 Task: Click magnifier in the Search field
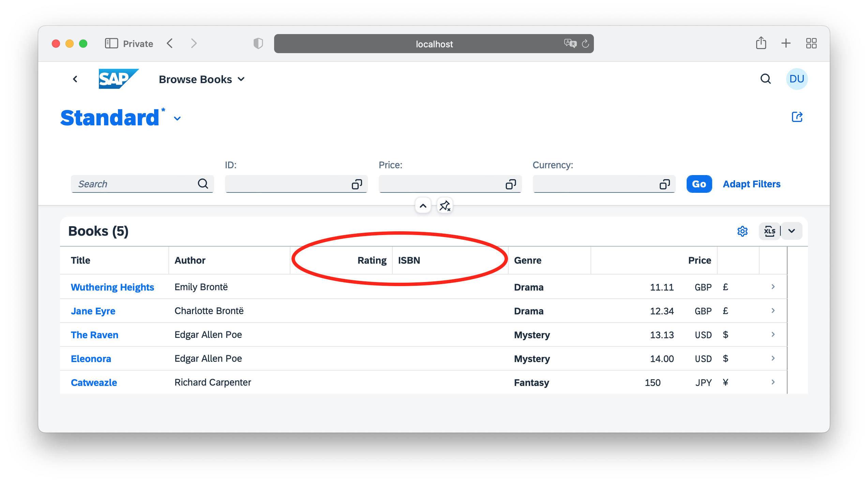pos(203,184)
